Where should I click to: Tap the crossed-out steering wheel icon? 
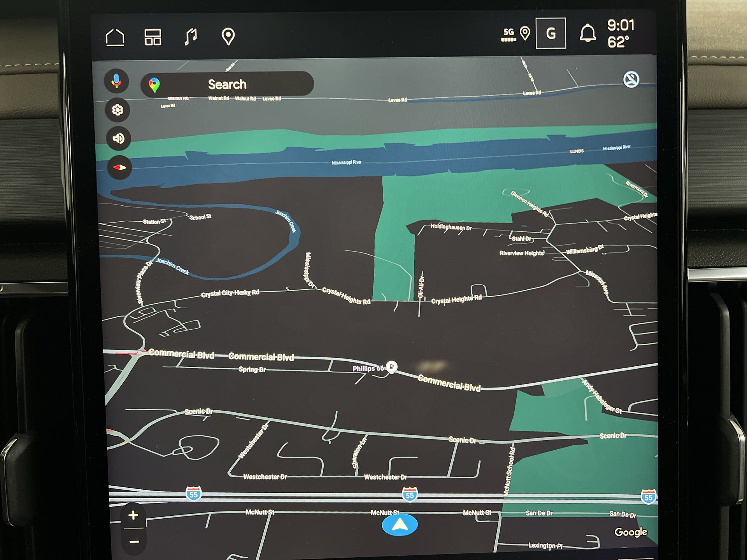[631, 79]
